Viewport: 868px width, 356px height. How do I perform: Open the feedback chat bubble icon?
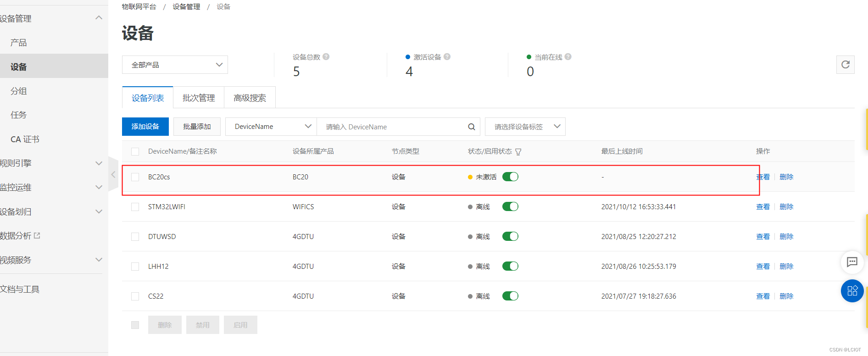(852, 262)
